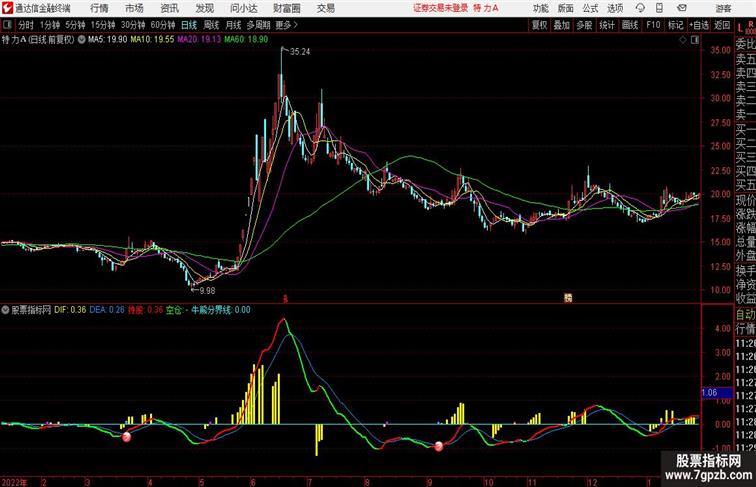Click the 9.98 low price label
Image resolution: width=756 pixels, height=487 pixels.
tap(207, 290)
